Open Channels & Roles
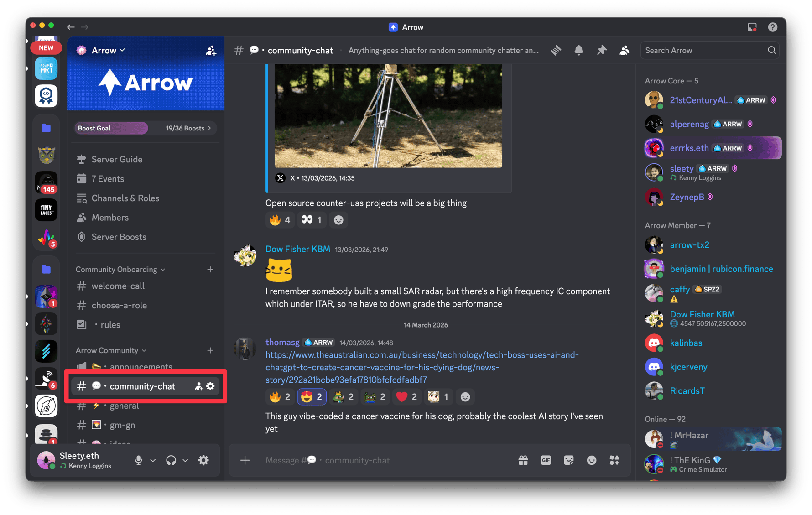Screen dimensions: 812x515 coord(145,198)
